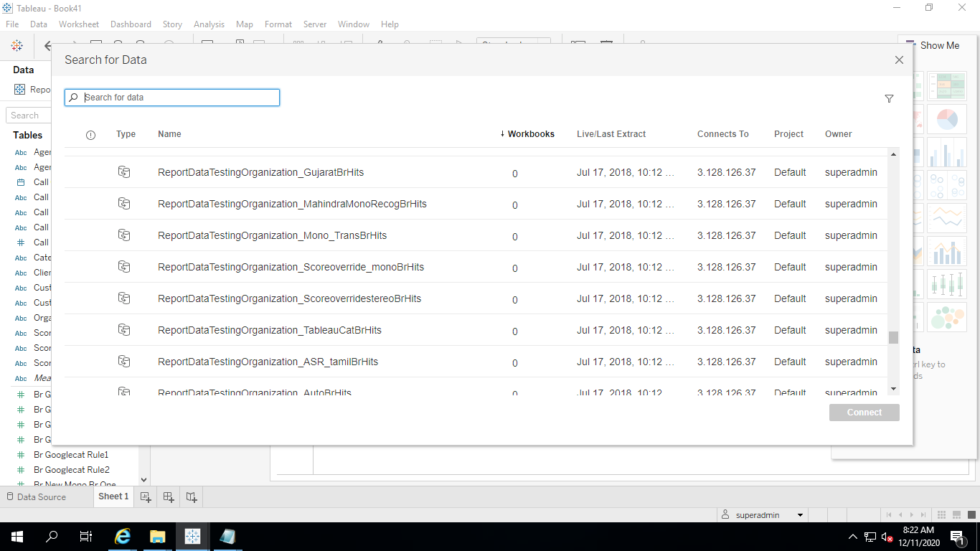980x551 pixels.
Task: Select the highlight table in Show Me
Action: pos(947,86)
